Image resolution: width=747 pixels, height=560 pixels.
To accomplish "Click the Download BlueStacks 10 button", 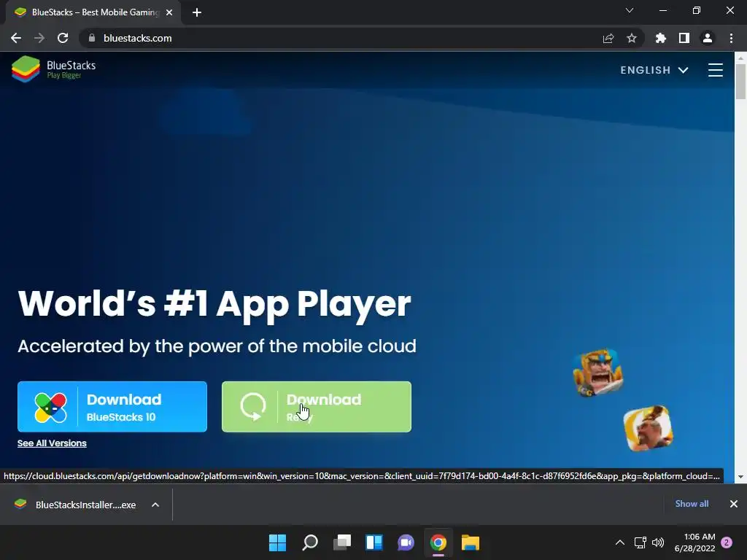I will (x=112, y=407).
